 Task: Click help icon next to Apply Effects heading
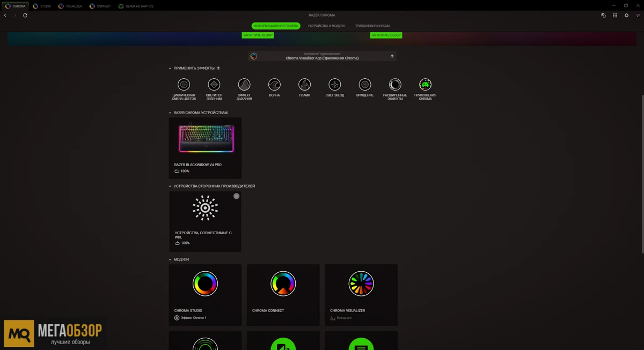pos(218,69)
